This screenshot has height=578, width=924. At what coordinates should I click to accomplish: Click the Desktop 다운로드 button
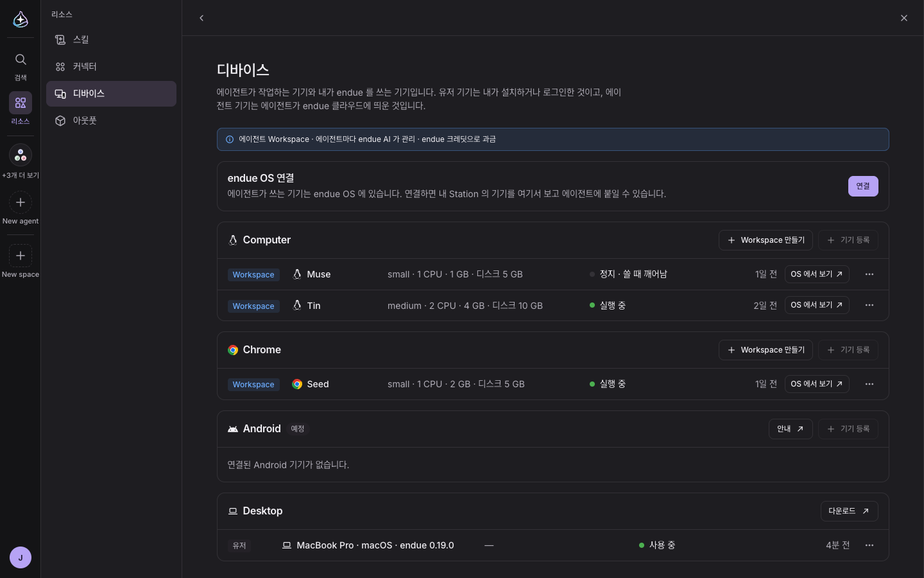pyautogui.click(x=849, y=511)
